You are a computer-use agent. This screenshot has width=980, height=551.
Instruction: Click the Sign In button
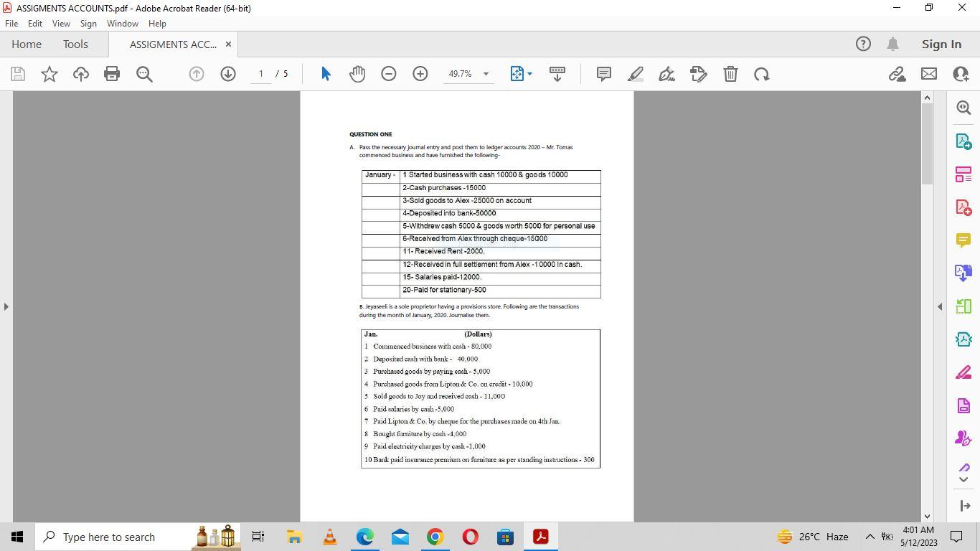[x=941, y=44]
